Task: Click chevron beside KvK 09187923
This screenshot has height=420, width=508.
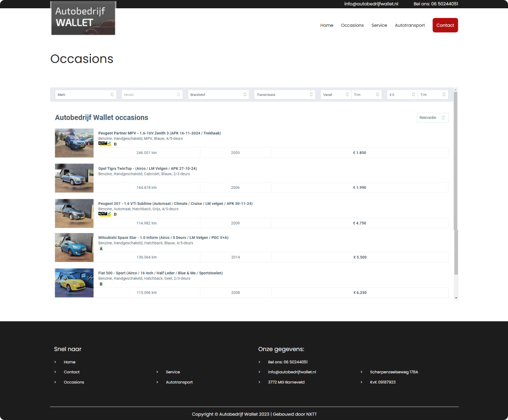Action: (x=361, y=382)
